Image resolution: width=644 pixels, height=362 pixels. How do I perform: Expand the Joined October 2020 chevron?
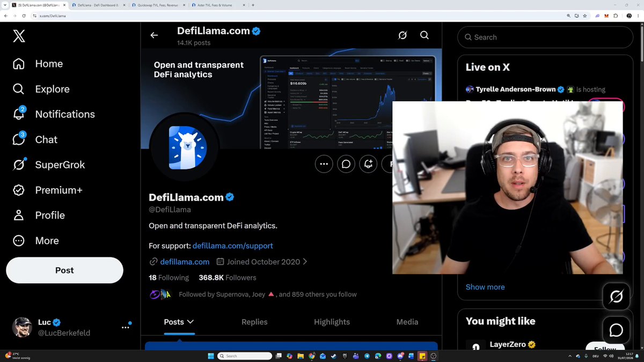pyautogui.click(x=305, y=262)
